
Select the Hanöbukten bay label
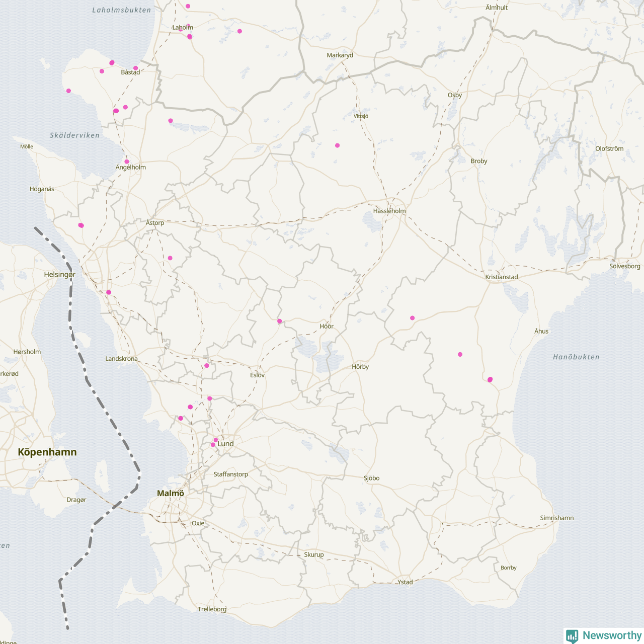point(576,357)
